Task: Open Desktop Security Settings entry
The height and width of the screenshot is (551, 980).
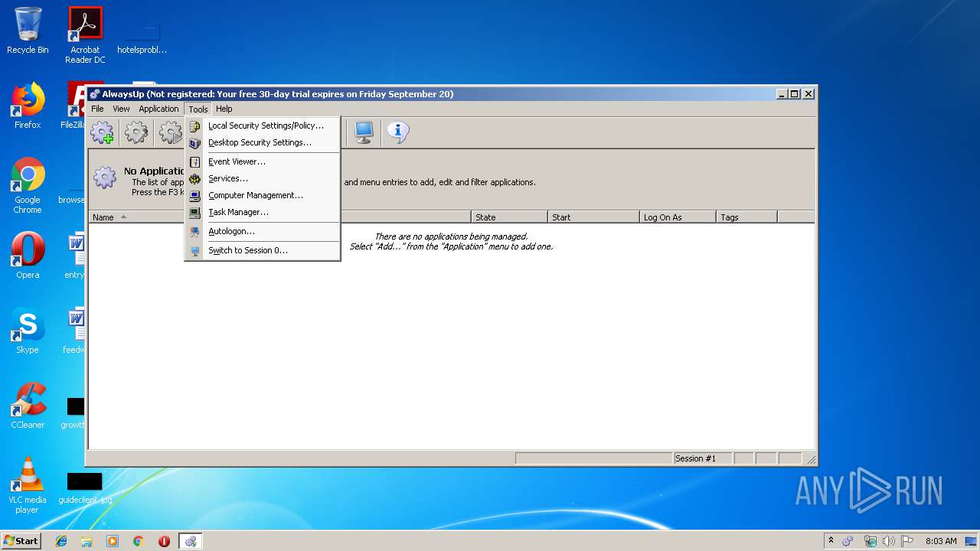Action: point(263,142)
